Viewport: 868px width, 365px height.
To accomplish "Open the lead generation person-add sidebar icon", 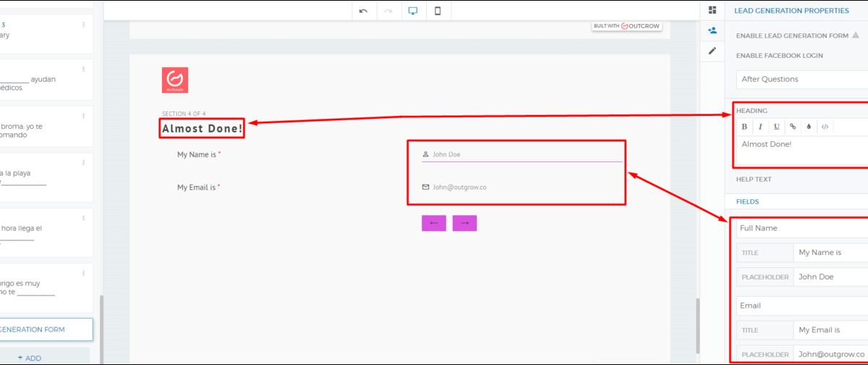I will (x=712, y=30).
